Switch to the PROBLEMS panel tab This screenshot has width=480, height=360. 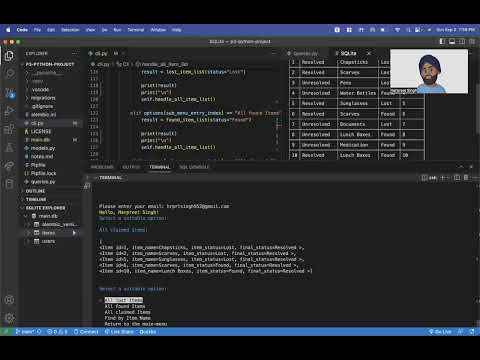point(102,167)
